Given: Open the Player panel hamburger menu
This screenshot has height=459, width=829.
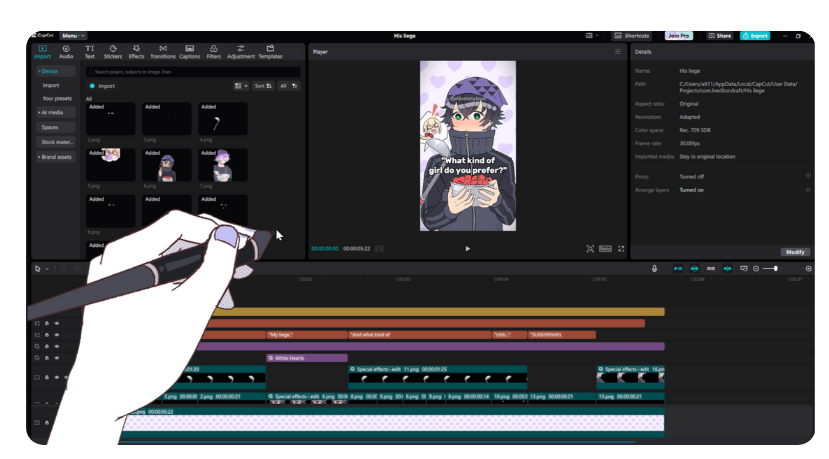Looking at the screenshot, I should 618,52.
